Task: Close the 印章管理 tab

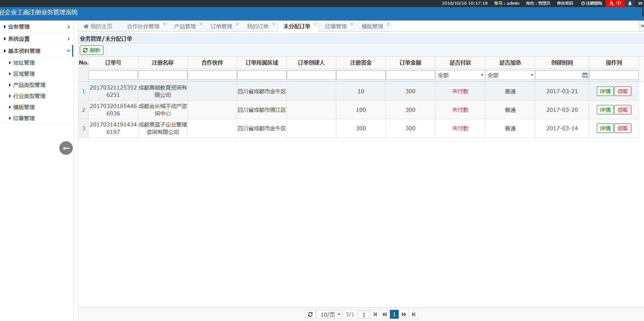Action: click(x=352, y=24)
